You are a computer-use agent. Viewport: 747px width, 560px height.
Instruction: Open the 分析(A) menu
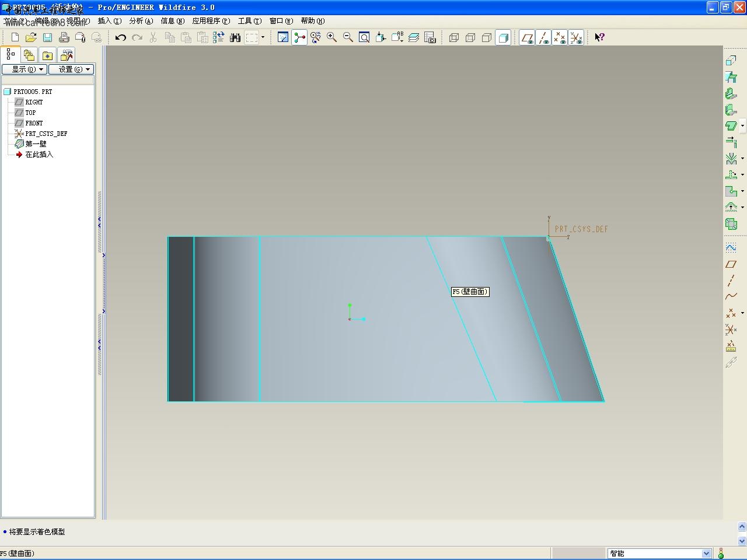coord(141,21)
